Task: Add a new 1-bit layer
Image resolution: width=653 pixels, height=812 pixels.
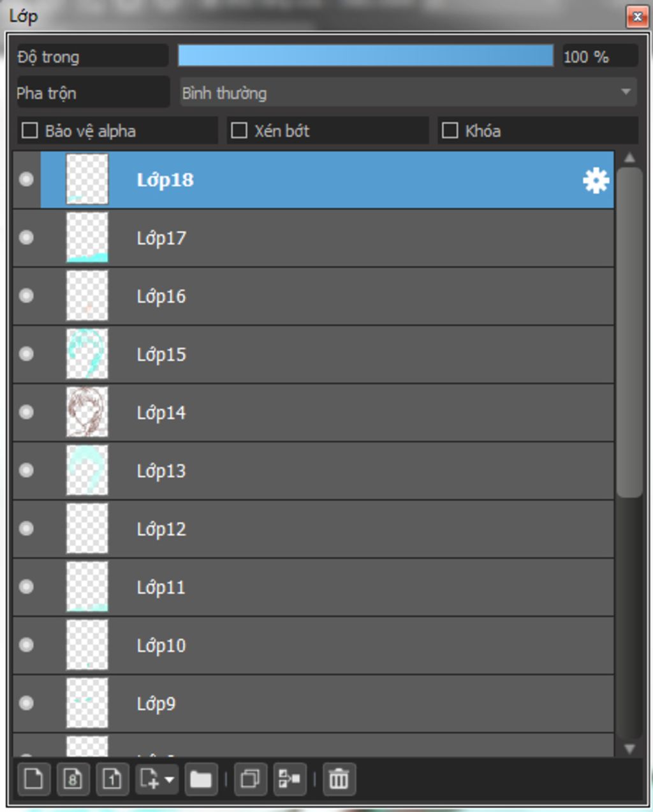Action: click(x=112, y=779)
